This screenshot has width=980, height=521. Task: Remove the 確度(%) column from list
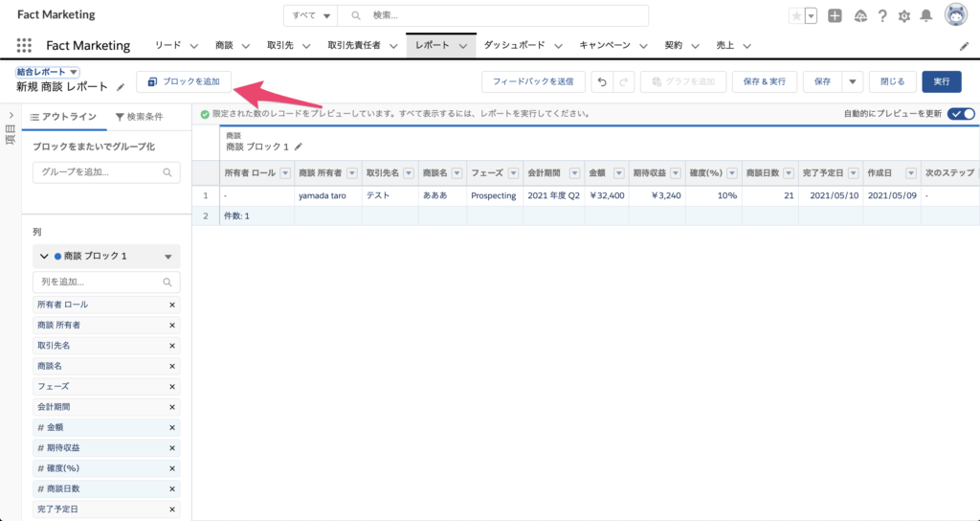(x=172, y=468)
